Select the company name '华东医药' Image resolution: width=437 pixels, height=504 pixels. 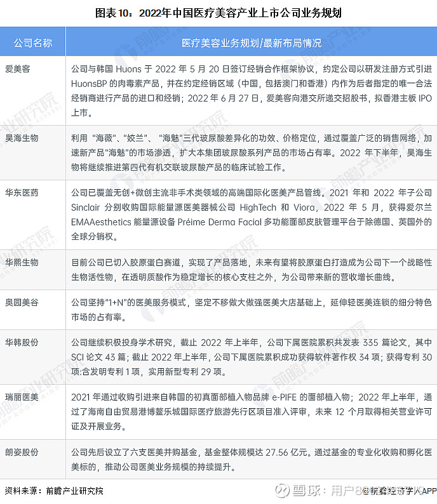tap(22, 192)
